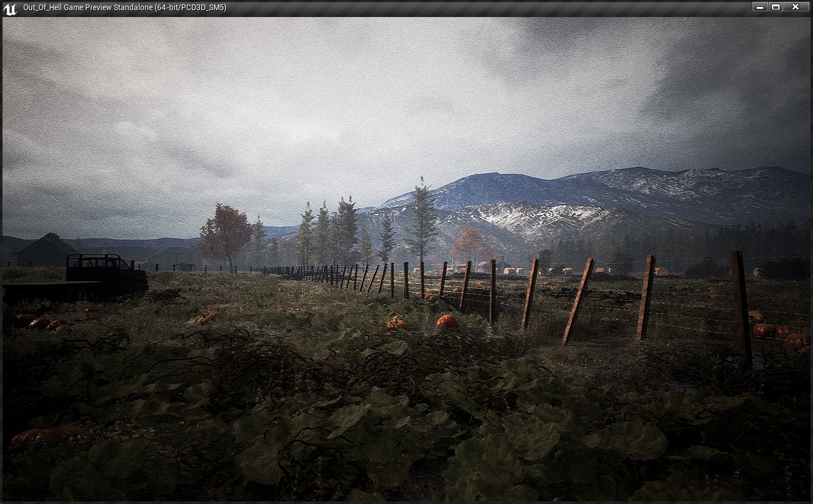
Task: Click the pumpkins below the truck bed
Action: point(41,322)
